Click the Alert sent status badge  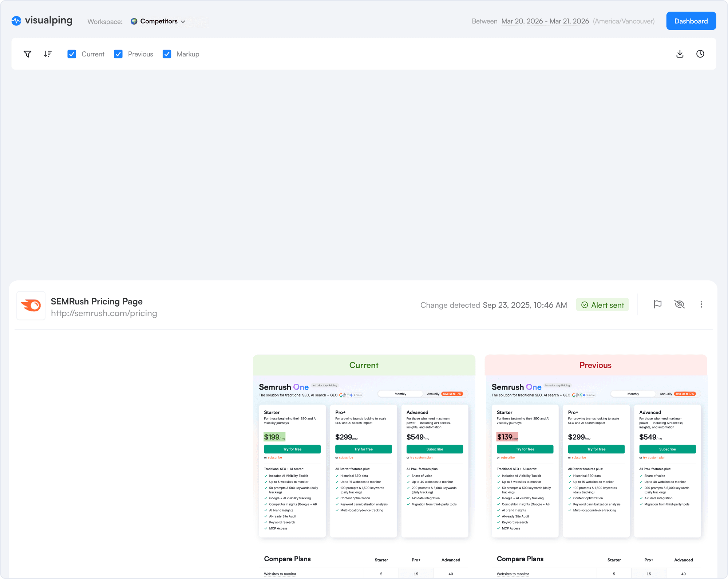[602, 305]
